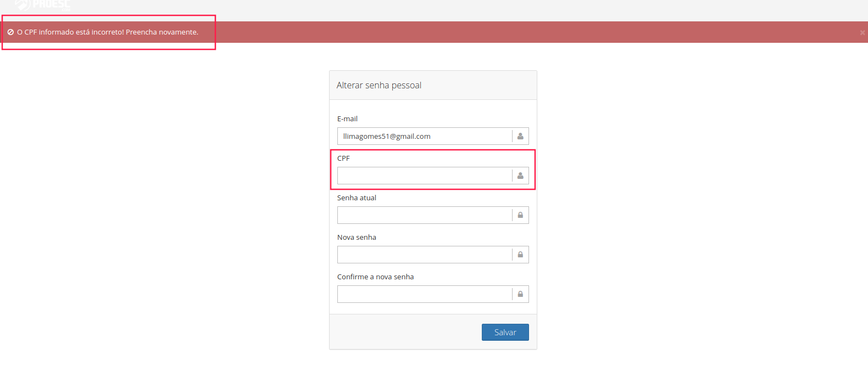Focus the empty CPF input field

pos(425,176)
